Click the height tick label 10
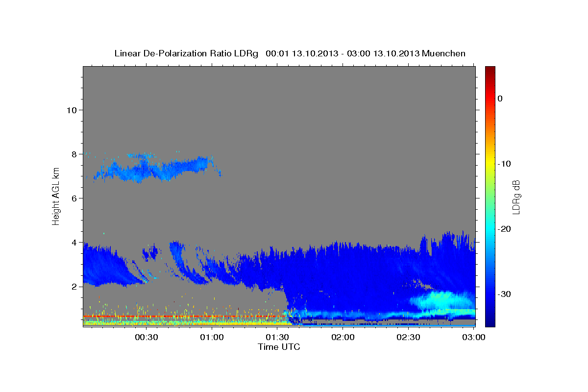This screenshot has height=392, width=588. [71, 110]
